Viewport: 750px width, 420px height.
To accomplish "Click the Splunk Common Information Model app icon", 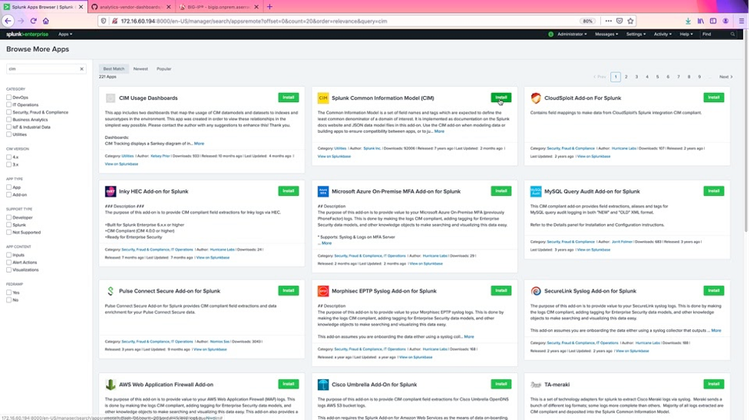I will point(323,98).
